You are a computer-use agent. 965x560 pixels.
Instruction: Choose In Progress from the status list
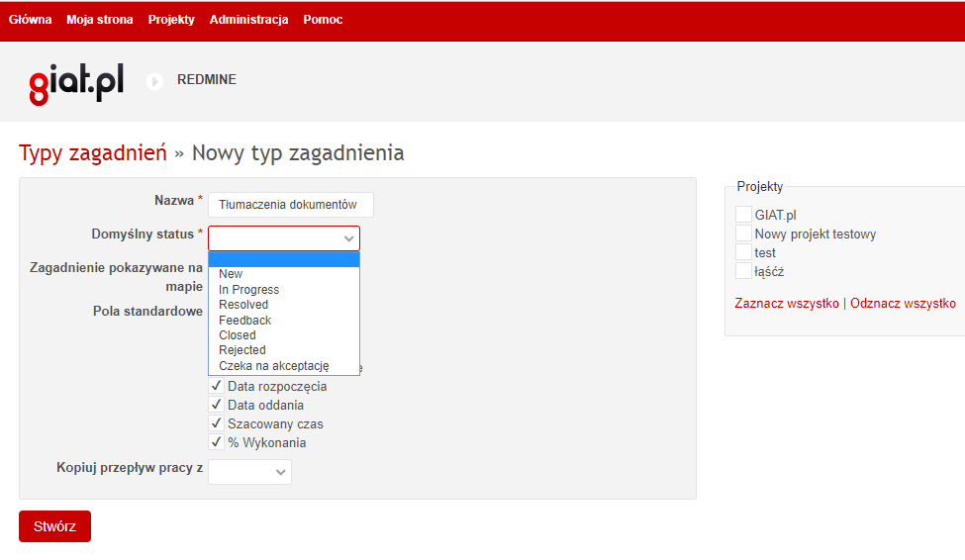point(284,289)
